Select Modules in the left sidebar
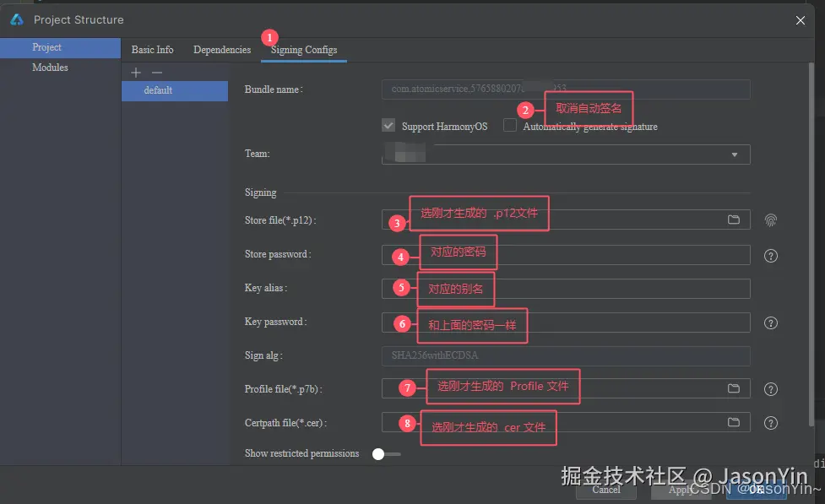The height and width of the screenshot is (504, 825). click(x=48, y=68)
